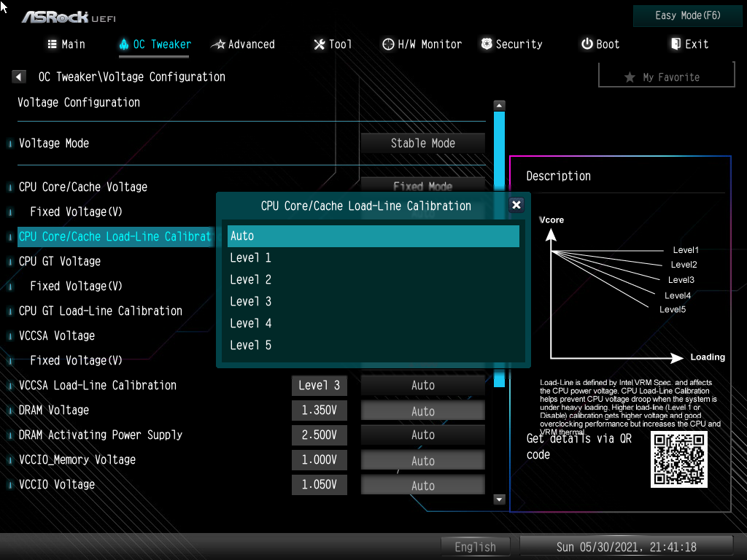
Task: Close the Load-Line Calibration popup
Action: click(516, 205)
